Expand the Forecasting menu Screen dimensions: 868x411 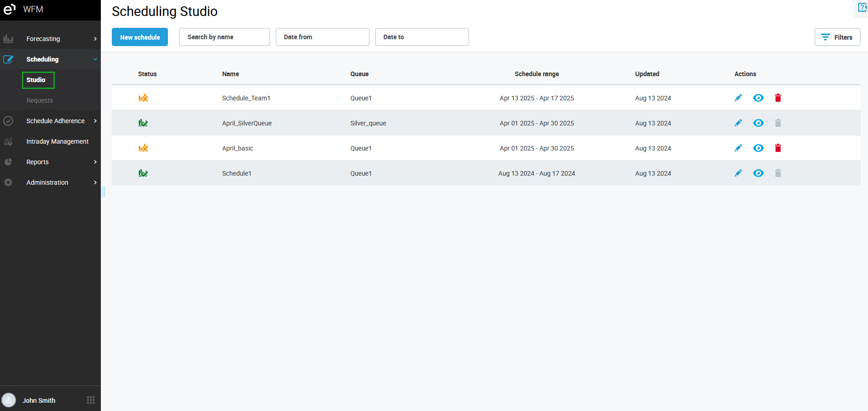(50, 39)
